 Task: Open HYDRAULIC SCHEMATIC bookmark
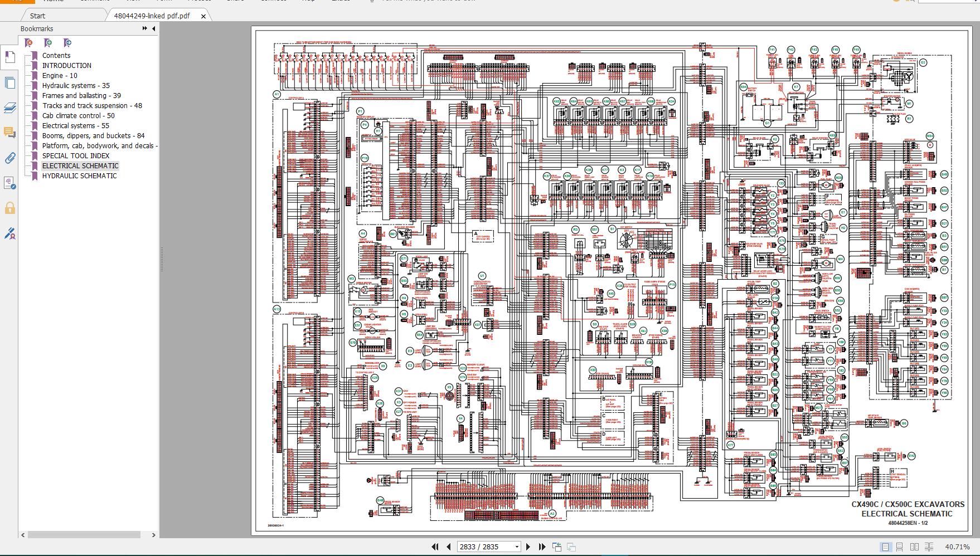point(80,175)
